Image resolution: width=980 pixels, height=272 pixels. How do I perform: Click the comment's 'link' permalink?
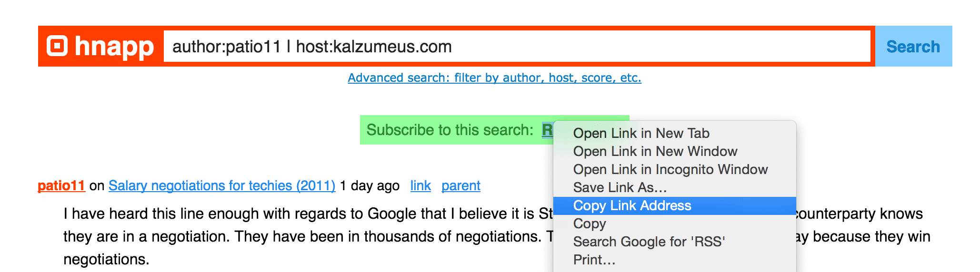pyautogui.click(x=420, y=185)
